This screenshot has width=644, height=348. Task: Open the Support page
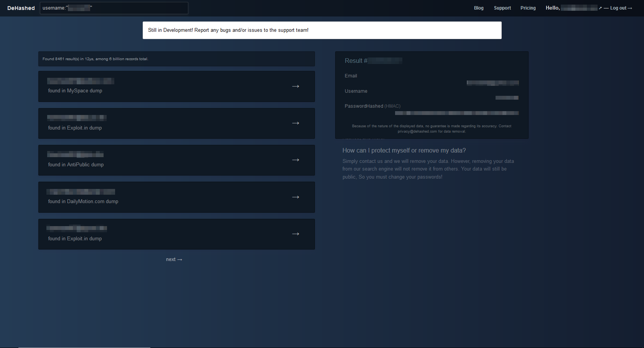tap(502, 8)
